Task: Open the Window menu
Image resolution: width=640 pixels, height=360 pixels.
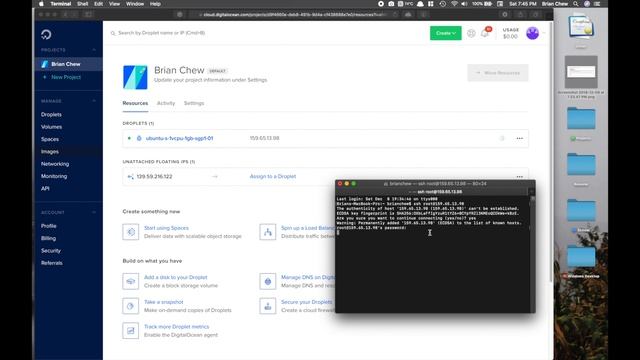Action: [x=135, y=4]
